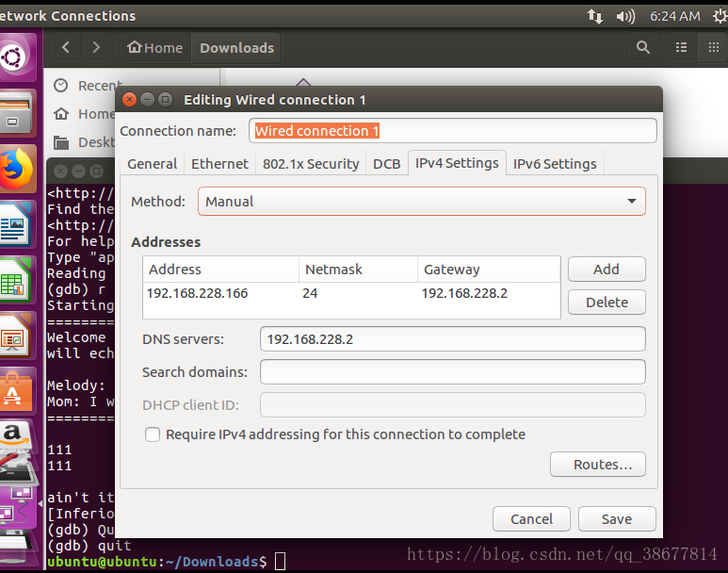728x573 pixels.
Task: Open LibreOffice Impress dock icon
Action: pos(16,336)
